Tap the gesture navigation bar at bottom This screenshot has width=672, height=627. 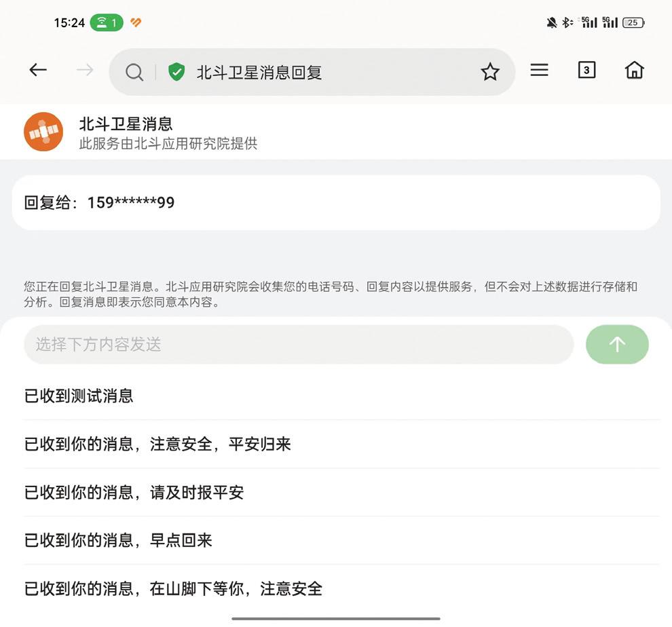(336, 619)
